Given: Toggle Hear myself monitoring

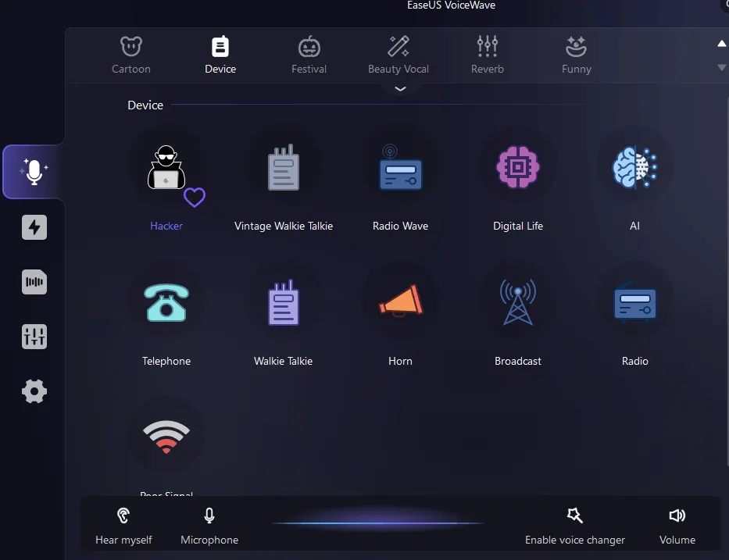Looking at the screenshot, I should [x=123, y=525].
